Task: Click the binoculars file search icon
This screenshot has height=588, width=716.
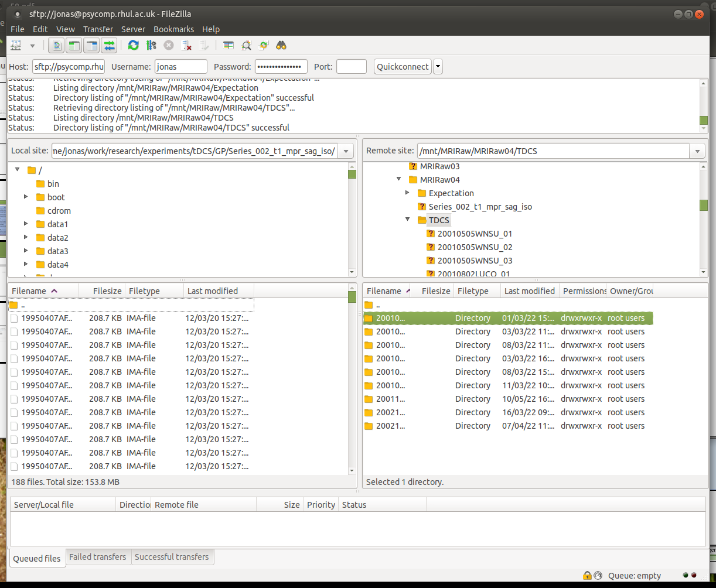Action: (x=281, y=45)
